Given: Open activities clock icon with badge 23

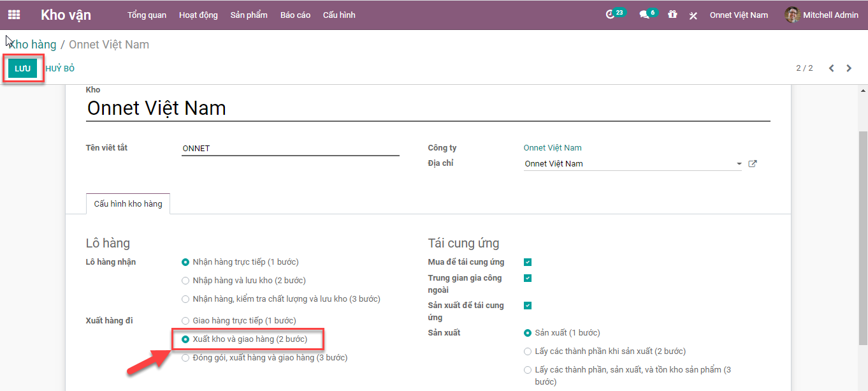Looking at the screenshot, I should coord(611,15).
